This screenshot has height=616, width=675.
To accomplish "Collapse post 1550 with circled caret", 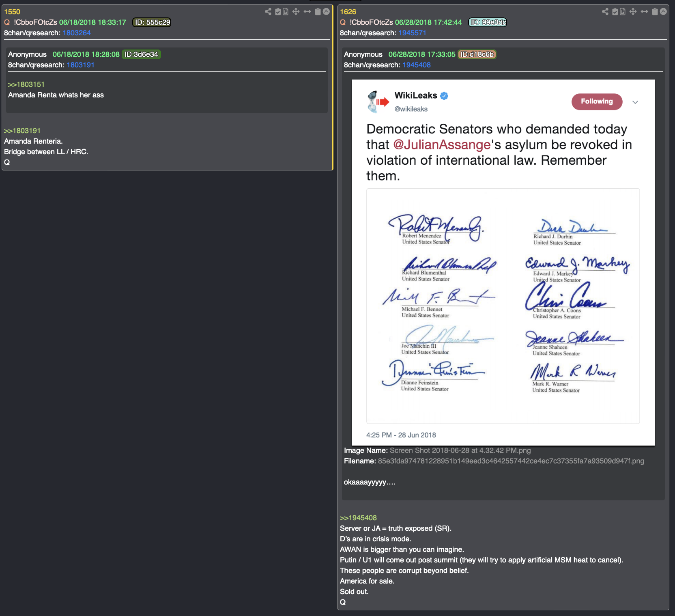I will point(326,12).
